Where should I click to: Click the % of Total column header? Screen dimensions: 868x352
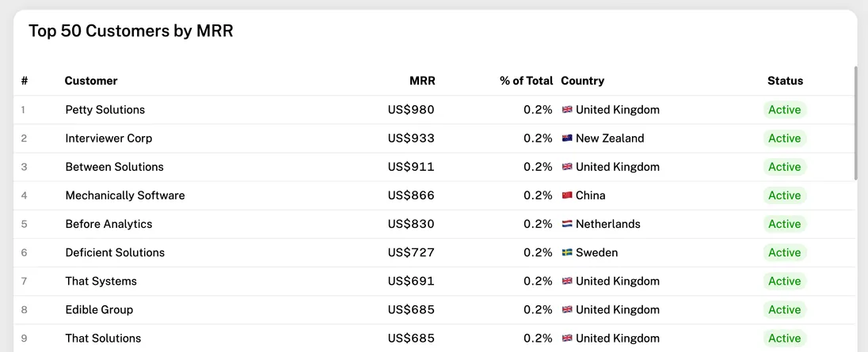click(526, 81)
